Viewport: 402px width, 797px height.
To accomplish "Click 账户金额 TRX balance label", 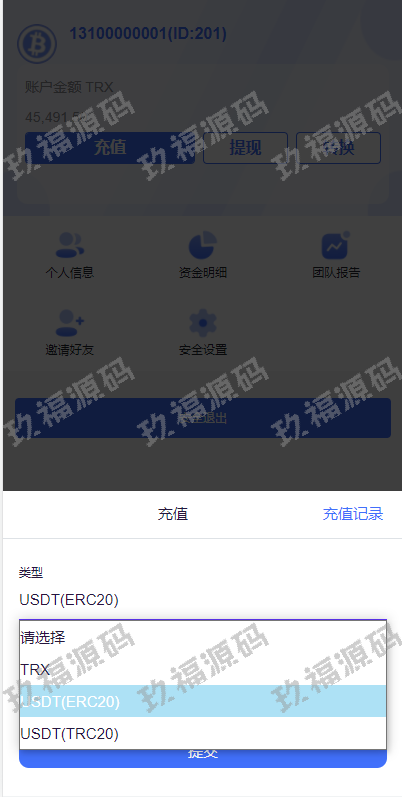I will pyautogui.click(x=69, y=87).
